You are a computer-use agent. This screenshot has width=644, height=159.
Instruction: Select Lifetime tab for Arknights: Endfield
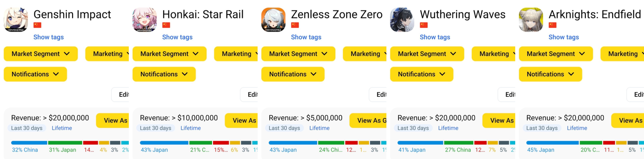[x=577, y=128]
